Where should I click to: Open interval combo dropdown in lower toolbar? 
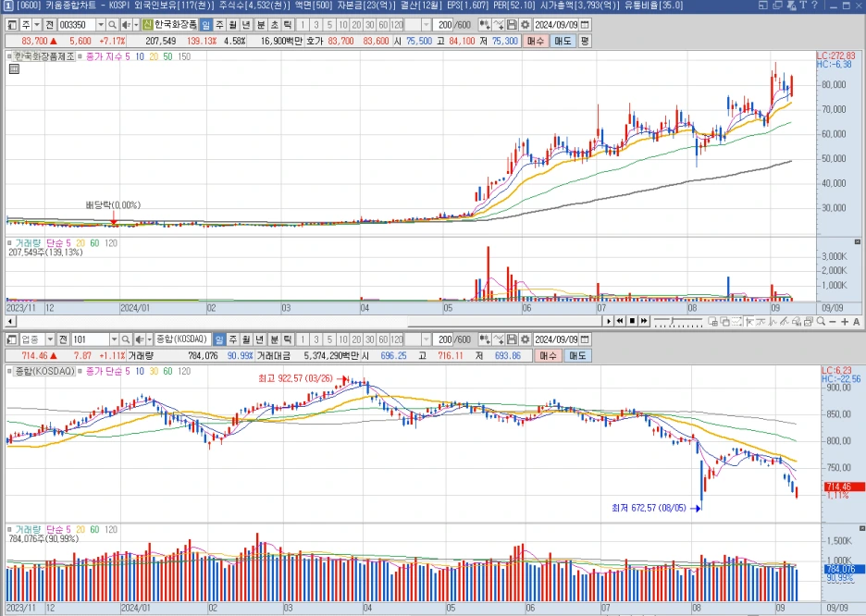point(427,339)
